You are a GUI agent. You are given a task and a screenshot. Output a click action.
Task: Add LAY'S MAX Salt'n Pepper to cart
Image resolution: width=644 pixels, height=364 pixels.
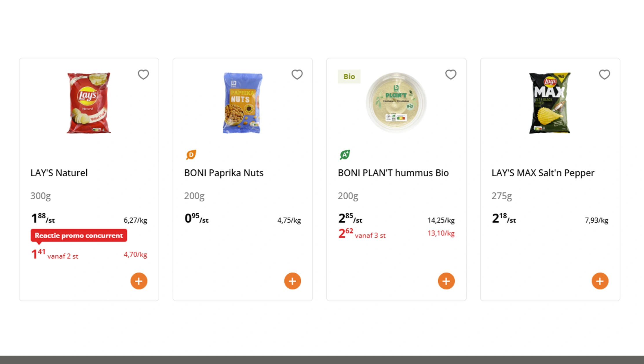click(x=600, y=281)
